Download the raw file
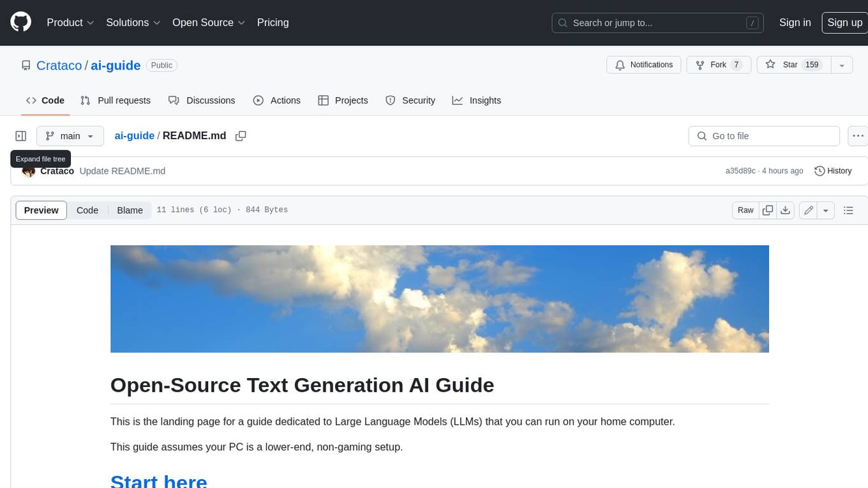This screenshot has width=868, height=488. 786,210
